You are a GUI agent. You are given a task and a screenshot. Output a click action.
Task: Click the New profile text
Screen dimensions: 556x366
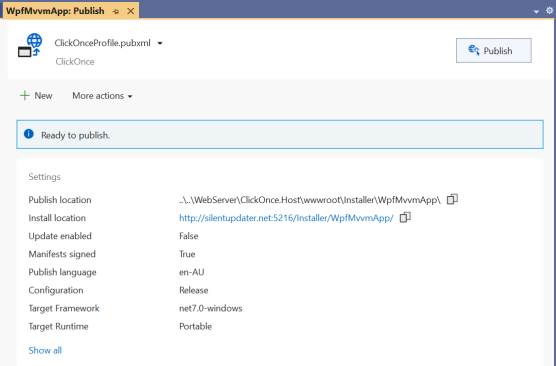[43, 96]
